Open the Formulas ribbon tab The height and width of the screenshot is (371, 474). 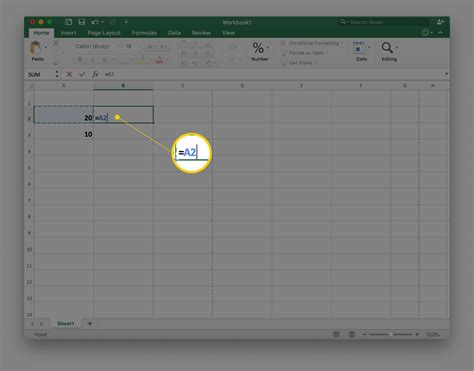click(x=144, y=33)
